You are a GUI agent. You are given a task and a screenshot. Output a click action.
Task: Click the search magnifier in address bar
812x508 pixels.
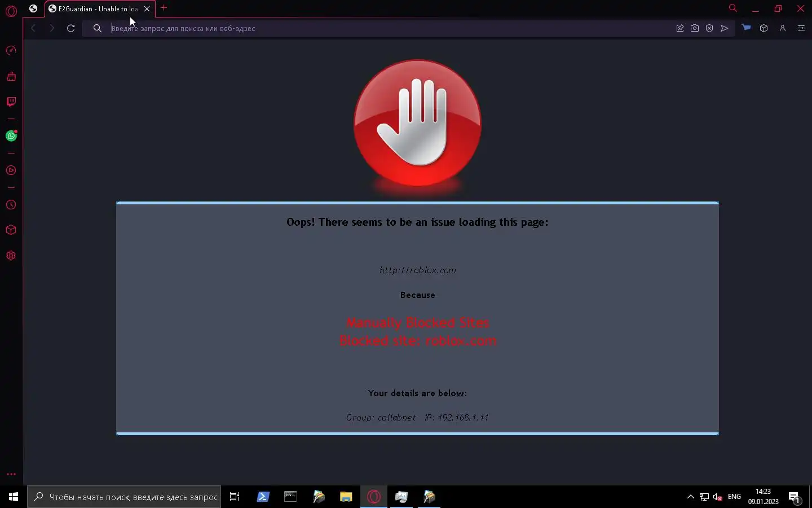tap(98, 28)
